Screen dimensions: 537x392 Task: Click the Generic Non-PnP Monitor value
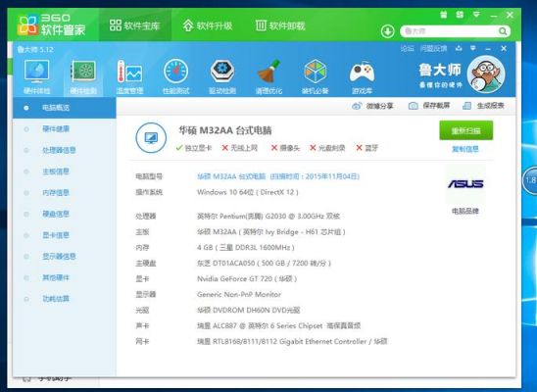[x=239, y=294]
